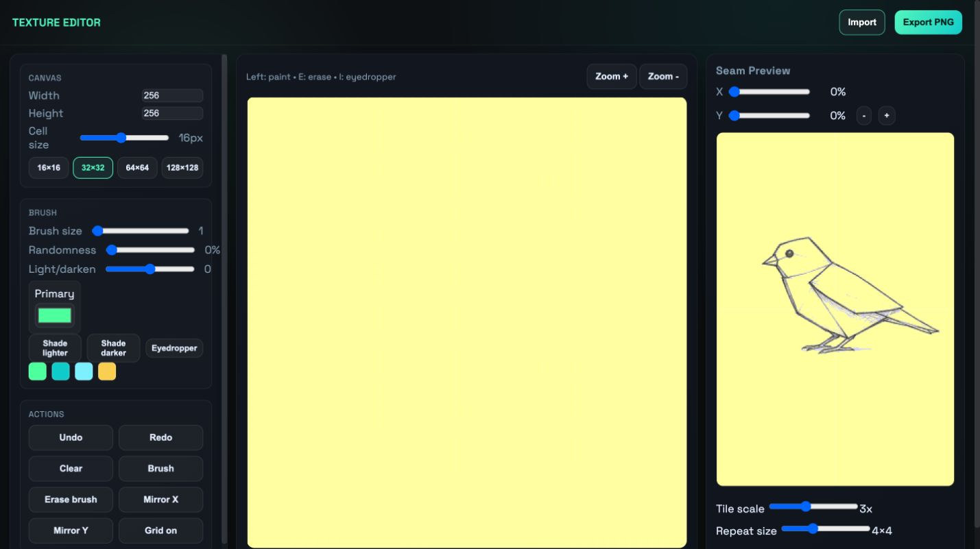Decrease seam offset with minus button

pos(864,116)
